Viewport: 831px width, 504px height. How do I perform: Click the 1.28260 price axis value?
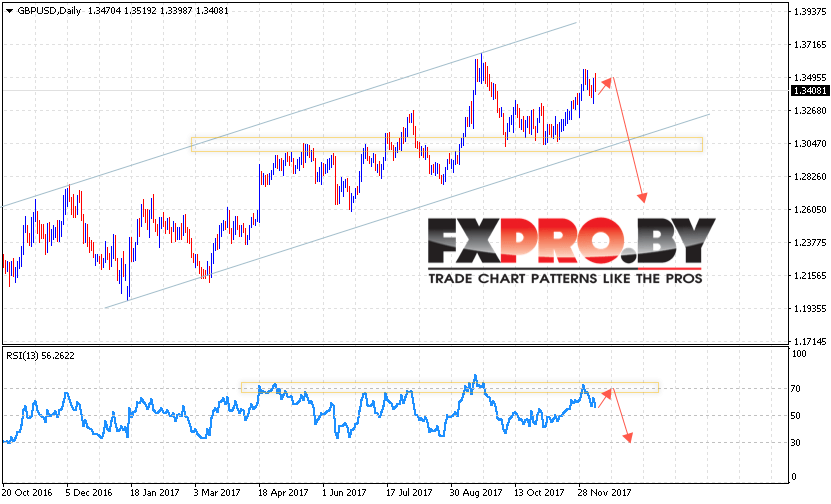(810, 176)
